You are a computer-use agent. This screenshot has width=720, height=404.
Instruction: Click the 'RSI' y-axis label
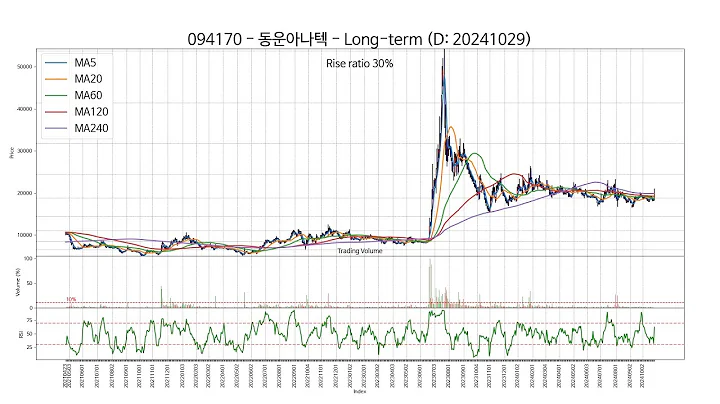[x=21, y=335]
